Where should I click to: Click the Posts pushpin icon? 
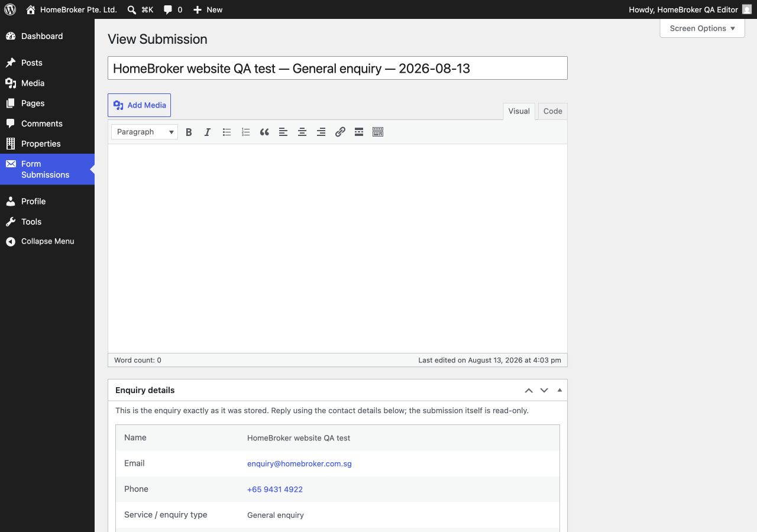click(11, 63)
